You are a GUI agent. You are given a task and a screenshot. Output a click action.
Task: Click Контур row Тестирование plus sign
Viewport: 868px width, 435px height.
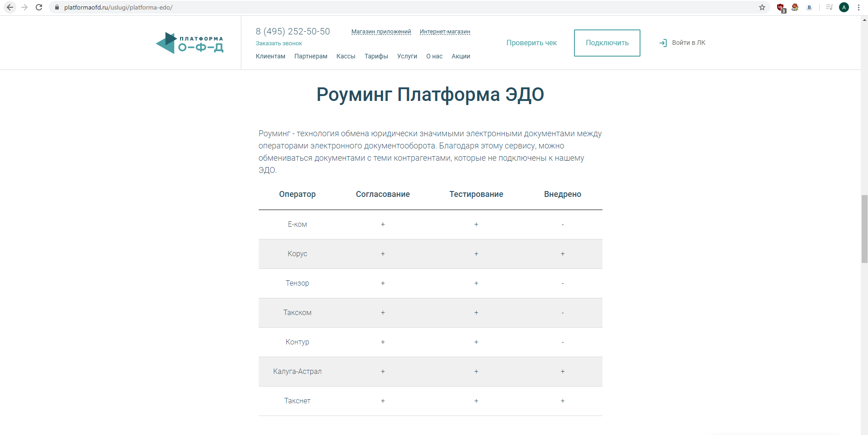click(x=476, y=342)
